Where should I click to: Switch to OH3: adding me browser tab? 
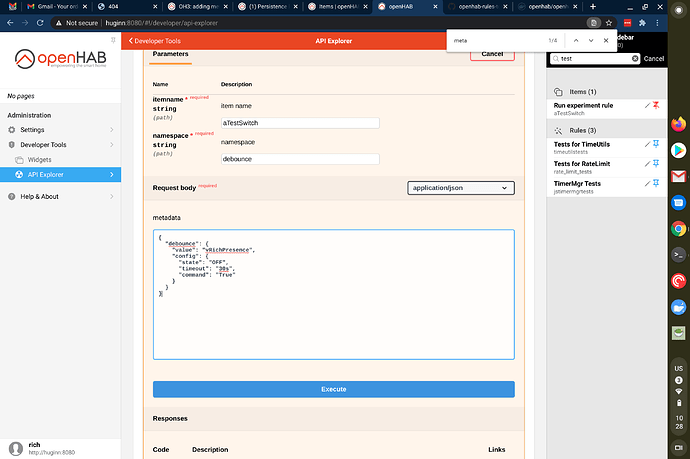[198, 7]
